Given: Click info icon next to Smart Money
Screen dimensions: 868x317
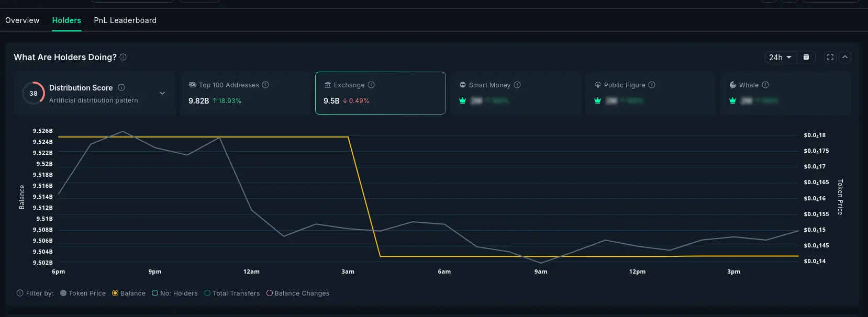Looking at the screenshot, I should (517, 85).
